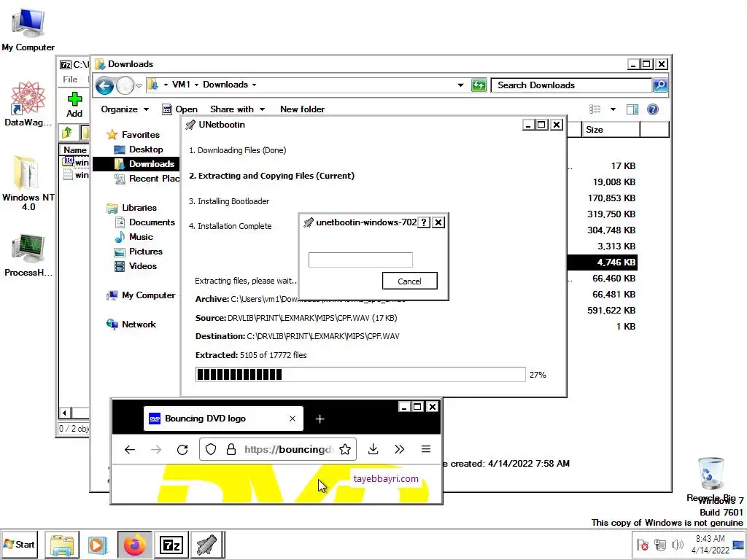Select Pictures library
This screenshot has width=747, height=560.
tap(139, 252)
